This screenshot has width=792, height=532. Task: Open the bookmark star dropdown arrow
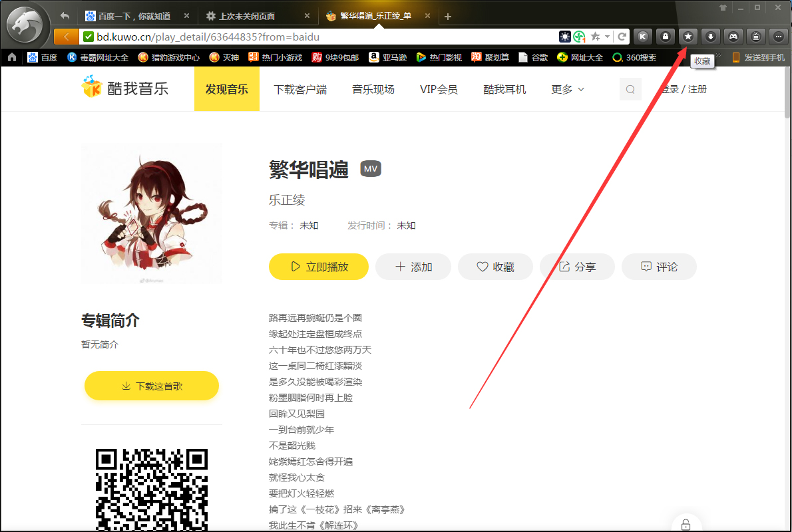(607, 37)
